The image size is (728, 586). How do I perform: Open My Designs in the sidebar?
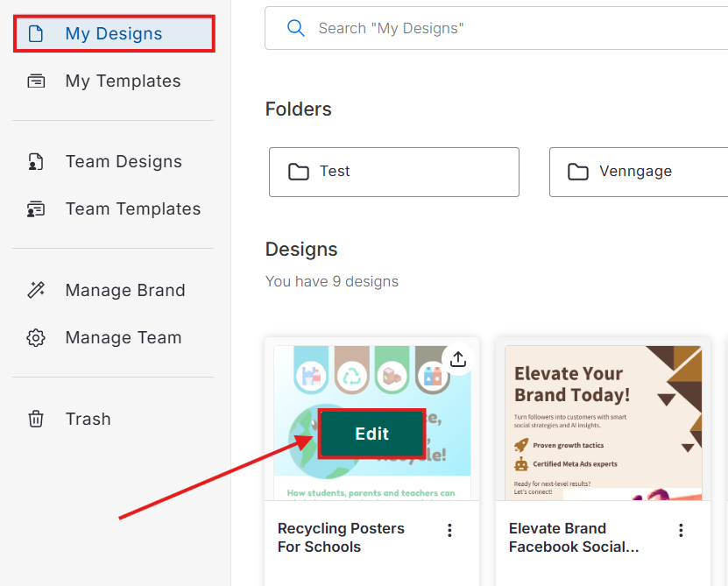click(x=113, y=34)
